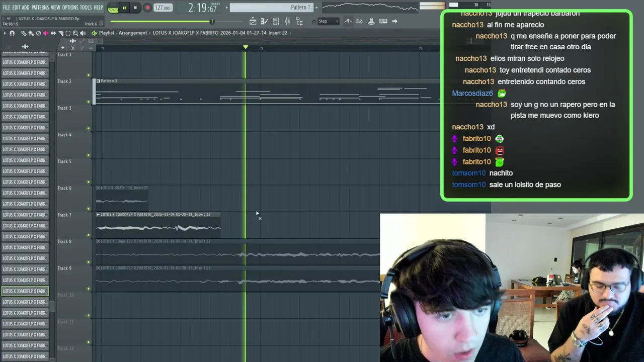Open the ADD menu

click(26, 8)
